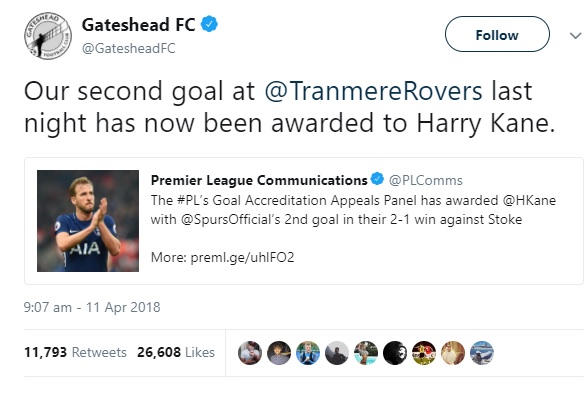
Task: Open the 9:07 am 11 Apr 2018 timestamp
Action: tap(92, 307)
